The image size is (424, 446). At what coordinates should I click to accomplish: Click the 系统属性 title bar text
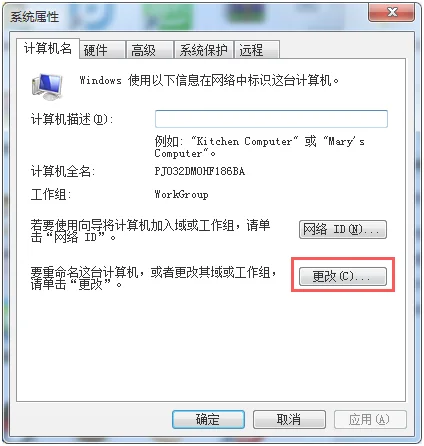click(x=34, y=17)
